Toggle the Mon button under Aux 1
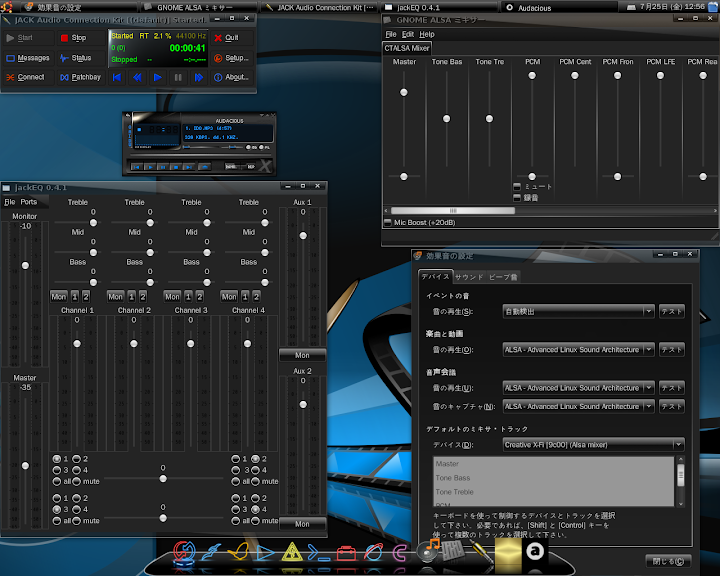The image size is (720, 576). [302, 355]
